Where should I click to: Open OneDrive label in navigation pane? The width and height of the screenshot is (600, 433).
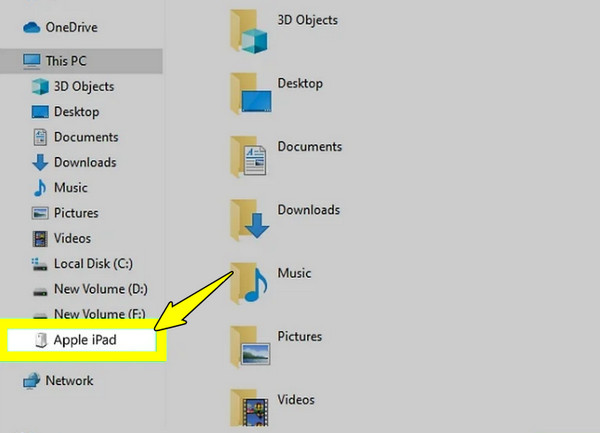tap(72, 27)
